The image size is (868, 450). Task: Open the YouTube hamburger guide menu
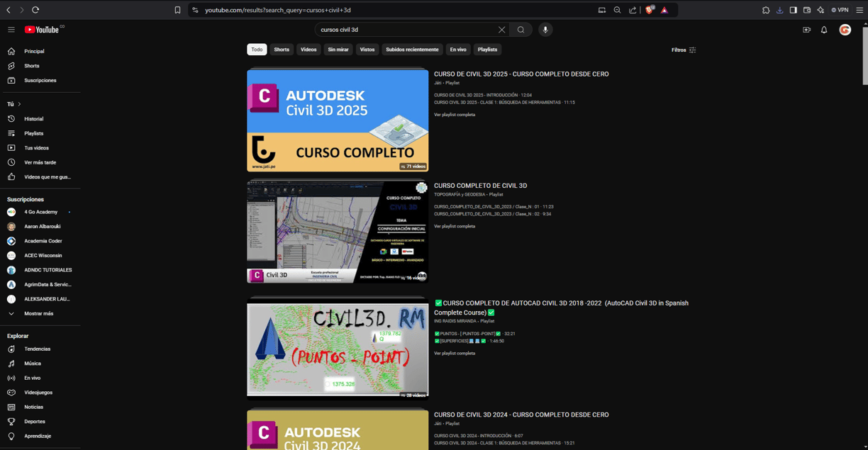pos(11,30)
